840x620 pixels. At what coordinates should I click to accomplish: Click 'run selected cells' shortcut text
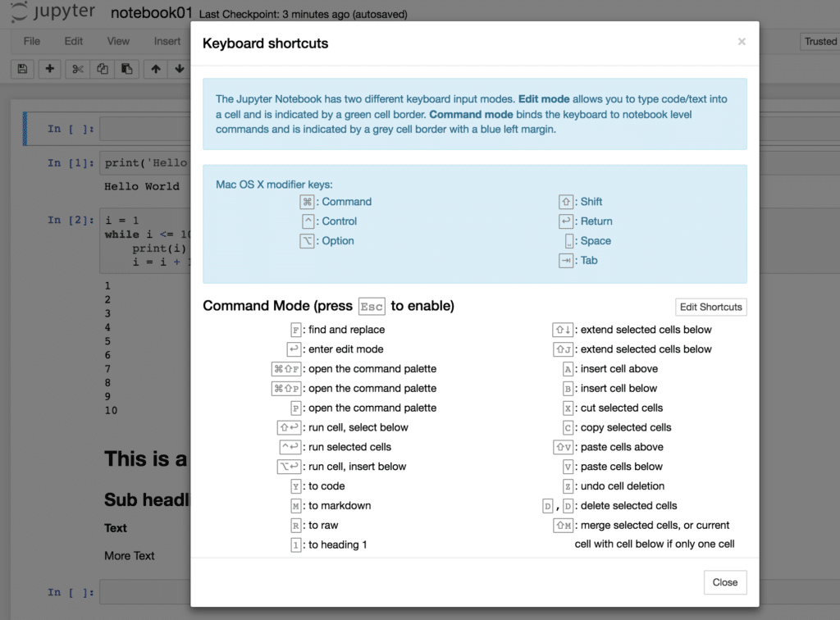point(349,447)
